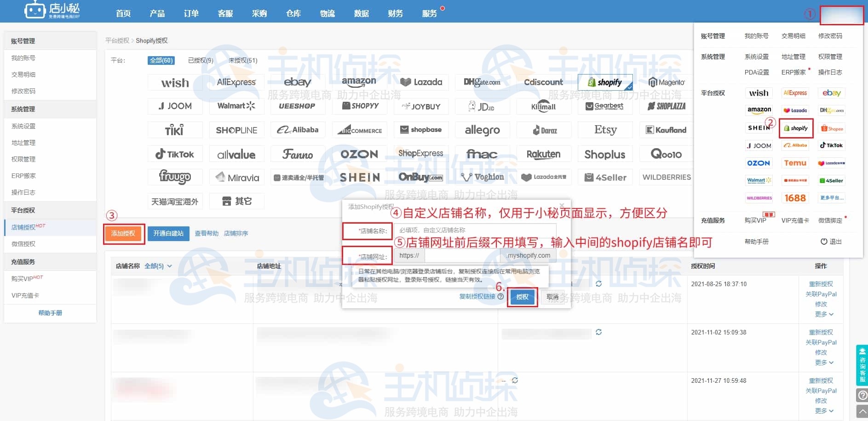Select the Miravia platform logo
This screenshot has width=868, height=421.
tap(236, 177)
